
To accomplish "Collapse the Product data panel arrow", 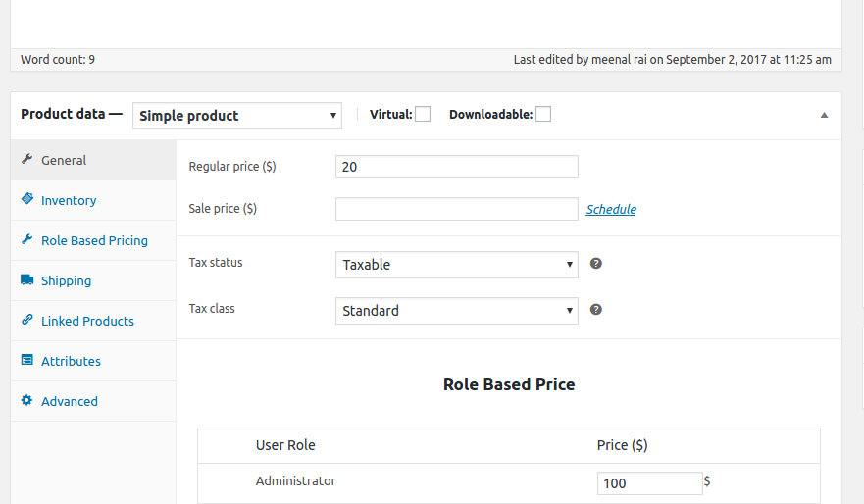I will click(825, 115).
